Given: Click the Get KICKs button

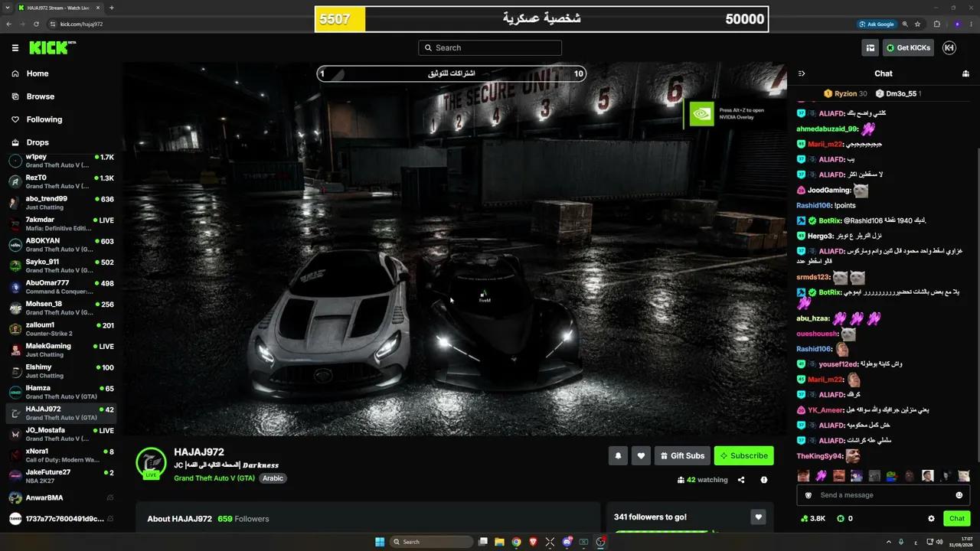Looking at the screenshot, I should tap(908, 47).
